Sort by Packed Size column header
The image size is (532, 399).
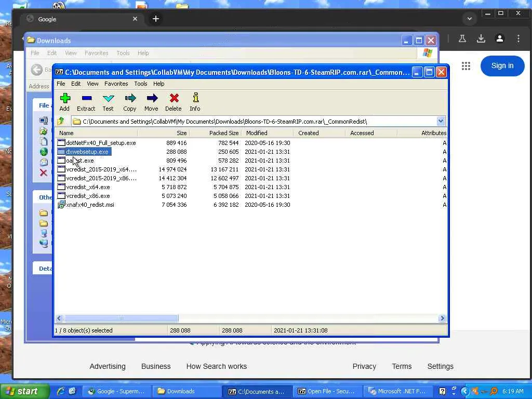(x=216, y=133)
